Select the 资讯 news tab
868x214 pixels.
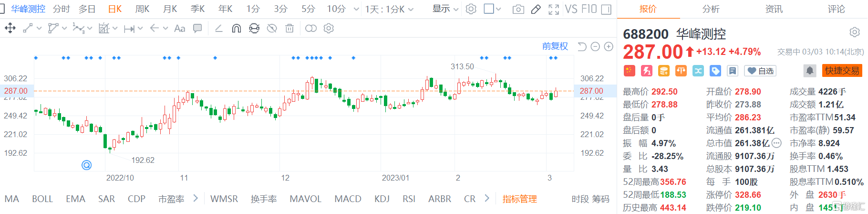pos(774,9)
